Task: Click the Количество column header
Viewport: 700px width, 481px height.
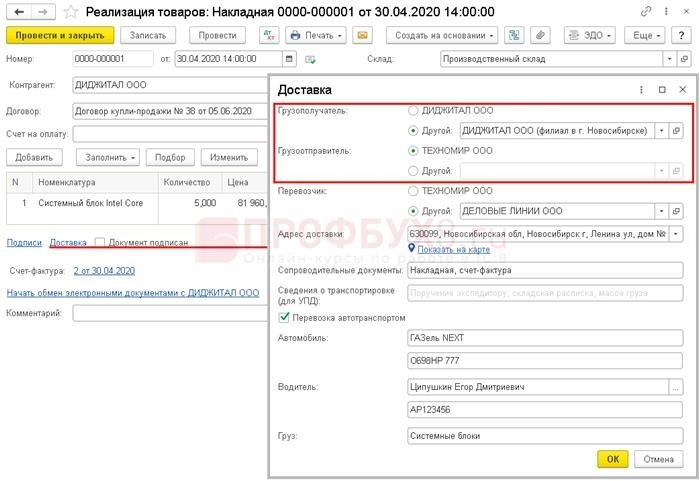Action: coord(190,182)
